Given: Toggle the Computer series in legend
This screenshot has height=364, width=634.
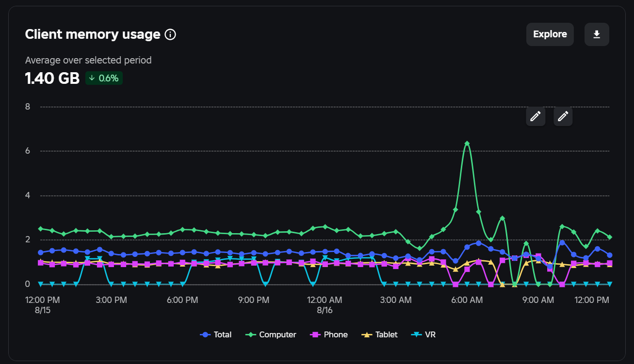Looking at the screenshot, I should 271,334.
